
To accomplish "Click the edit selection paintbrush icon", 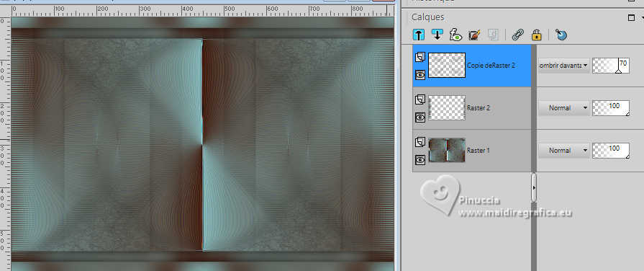I will point(474,35).
